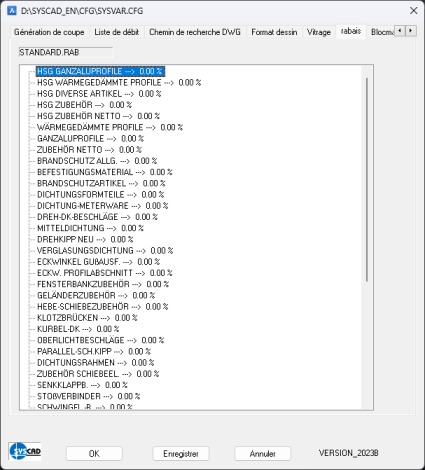Click the tab scroll left arrow
The image size is (425, 470).
pos(400,31)
